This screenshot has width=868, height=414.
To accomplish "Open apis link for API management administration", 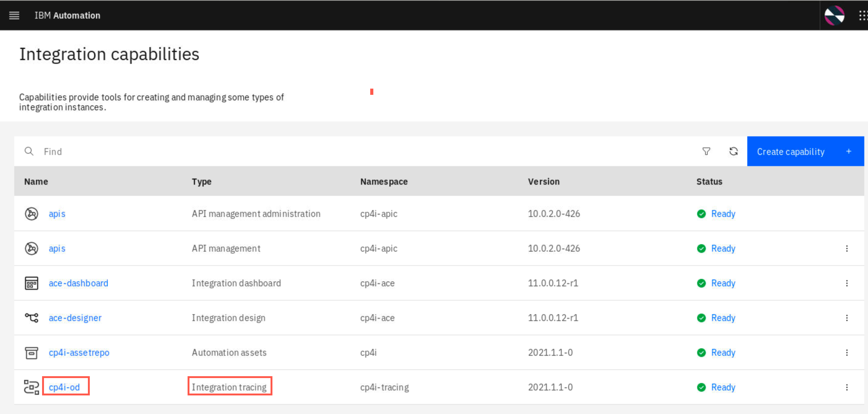I will (x=57, y=214).
